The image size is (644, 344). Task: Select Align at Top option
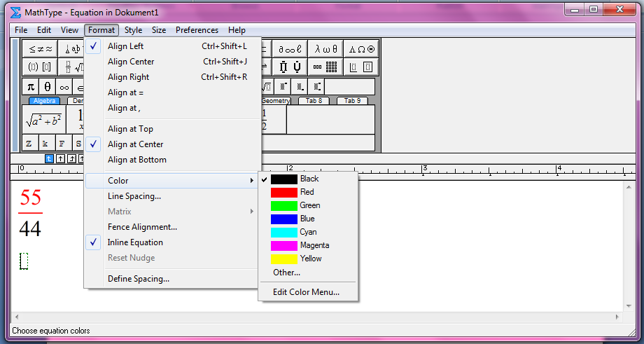tap(173, 129)
